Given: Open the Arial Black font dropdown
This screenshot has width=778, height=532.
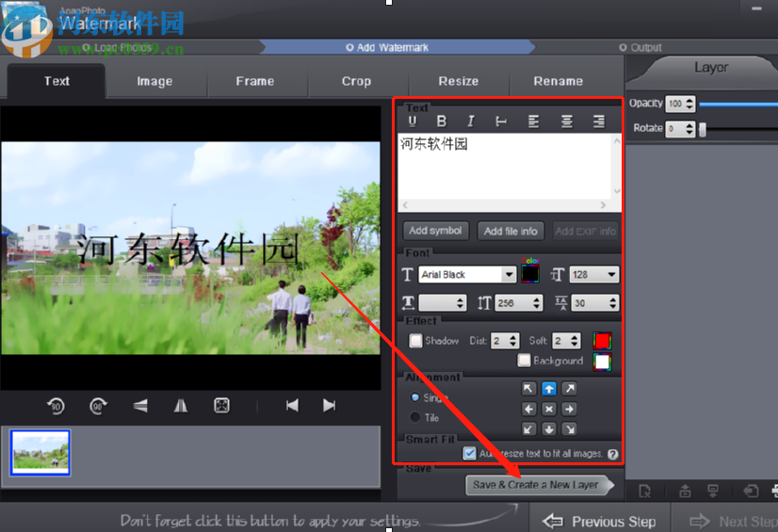Looking at the screenshot, I should (x=509, y=274).
